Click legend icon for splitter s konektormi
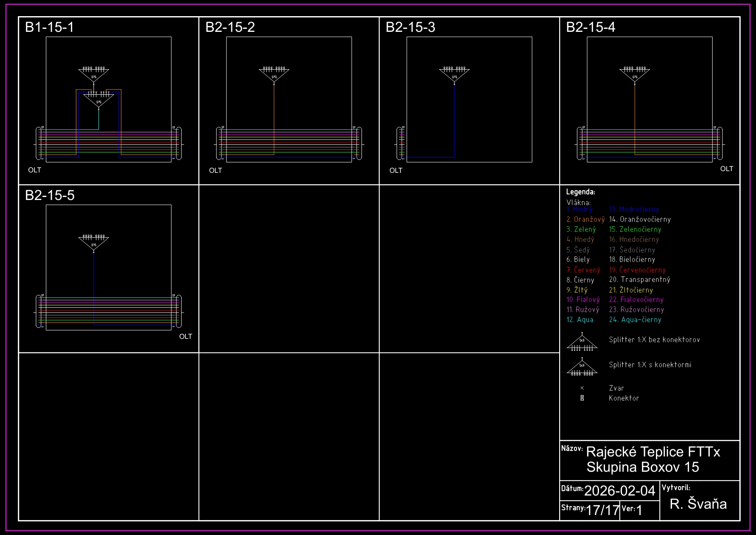This screenshot has width=756, height=535. pyautogui.click(x=582, y=368)
